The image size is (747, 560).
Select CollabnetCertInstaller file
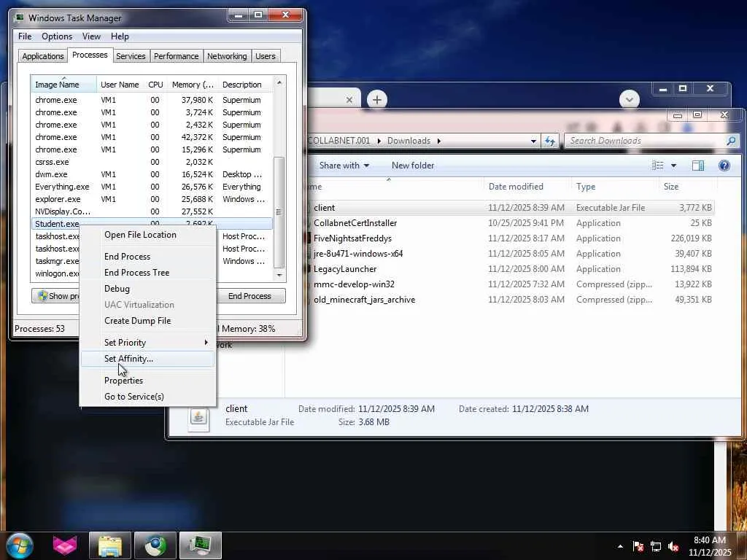[x=510, y=223]
